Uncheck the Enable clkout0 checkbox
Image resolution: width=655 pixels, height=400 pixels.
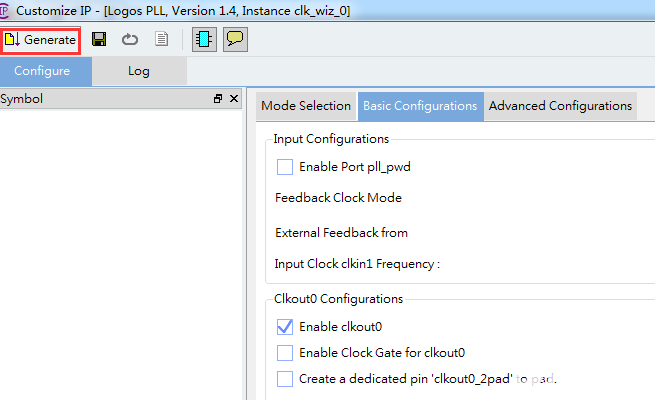click(x=285, y=326)
